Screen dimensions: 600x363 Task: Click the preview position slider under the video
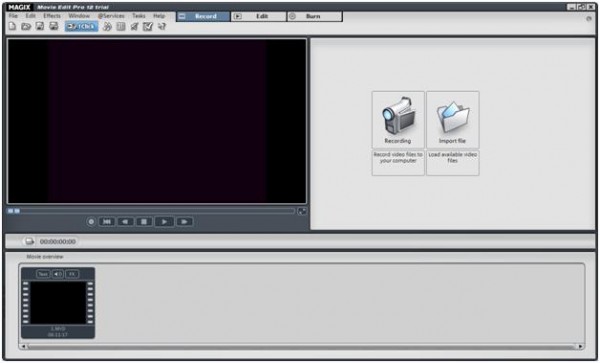tap(152, 211)
